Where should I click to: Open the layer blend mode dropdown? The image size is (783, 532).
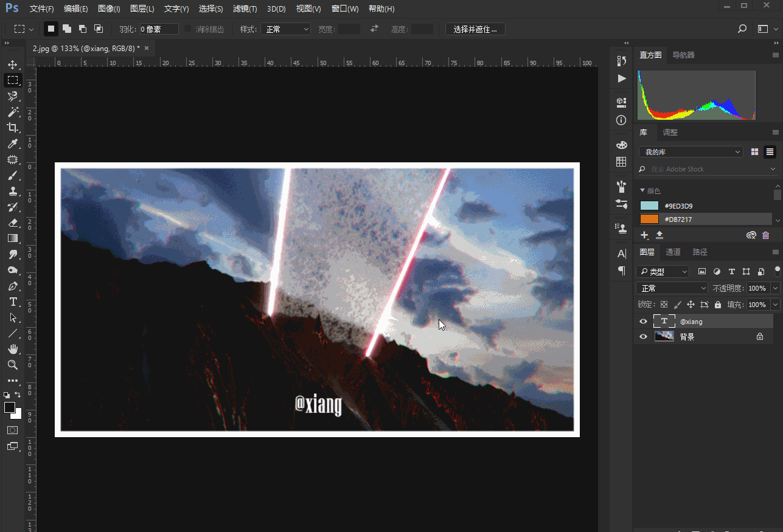pos(672,288)
